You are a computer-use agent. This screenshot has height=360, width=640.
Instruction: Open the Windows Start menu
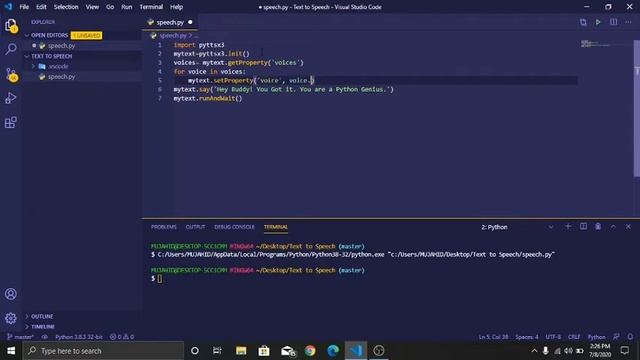point(11,351)
